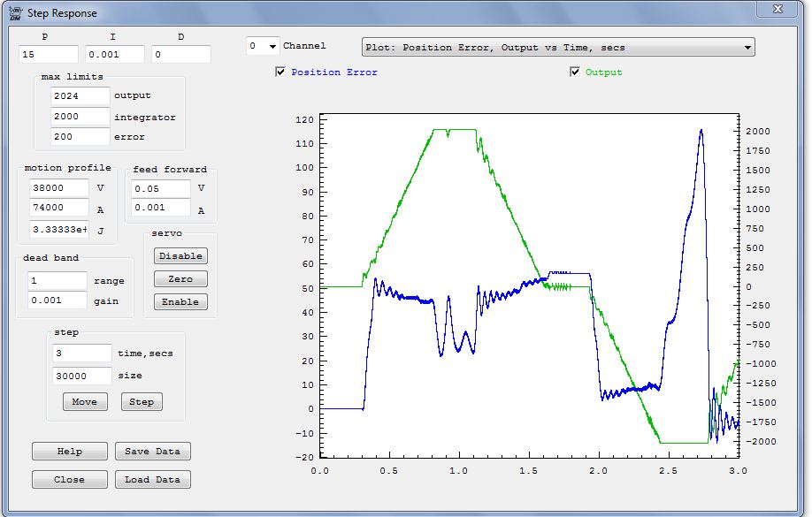
Task: Open the Channel number dropdown
Action: pos(263,46)
